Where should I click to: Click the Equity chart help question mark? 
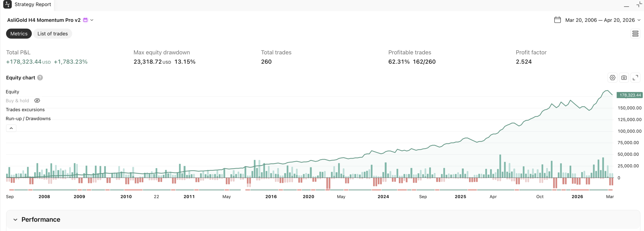40,78
